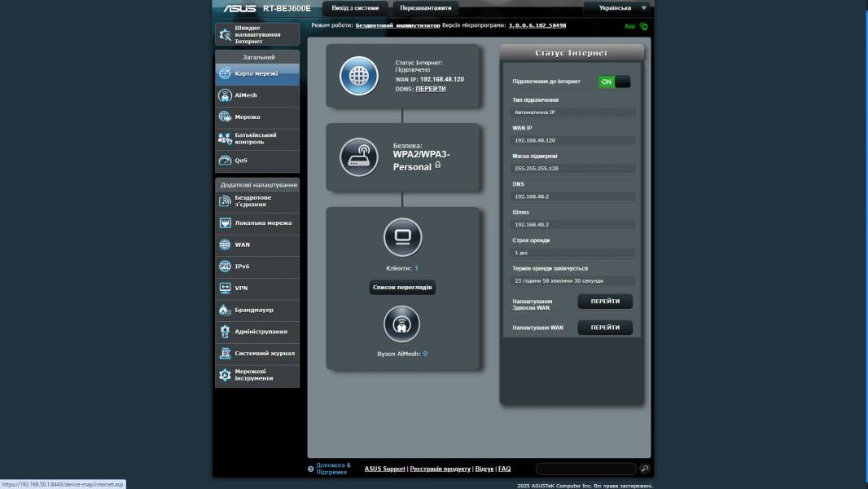Open the Карта мережі menu item
Image resolution: width=868 pixels, height=489 pixels.
(x=256, y=73)
